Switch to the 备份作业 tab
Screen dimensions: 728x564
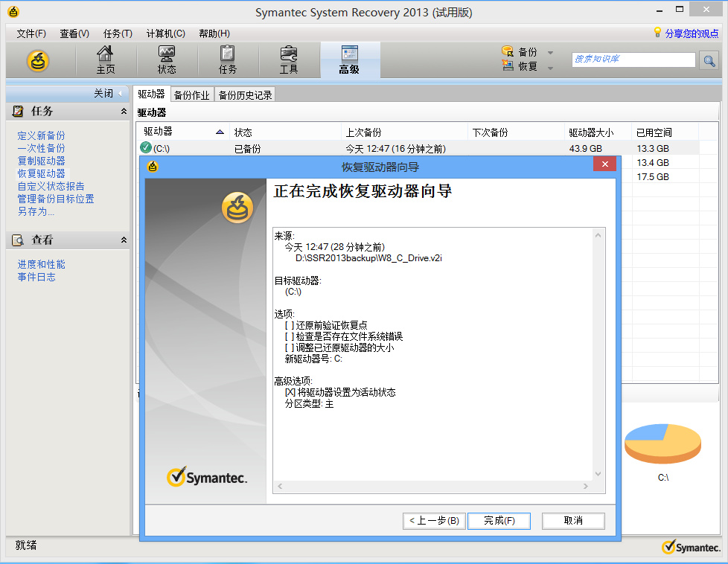[192, 94]
